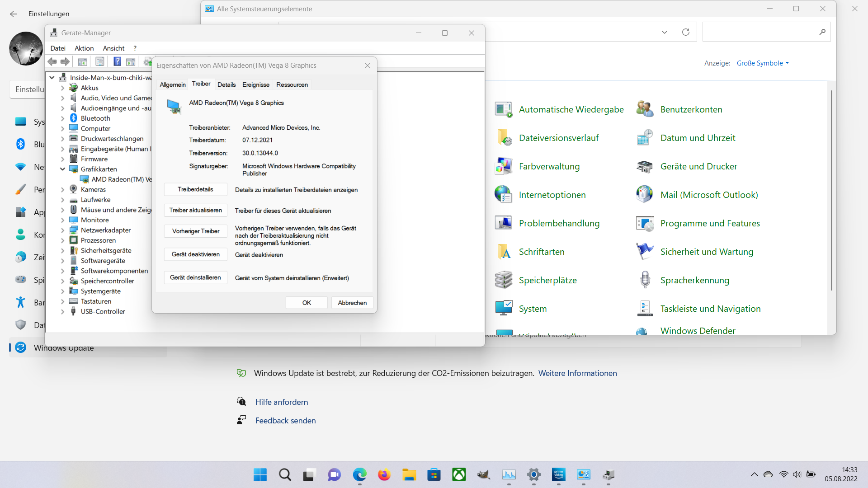Open the Xbox app from the taskbar
868x488 pixels.
click(x=459, y=475)
